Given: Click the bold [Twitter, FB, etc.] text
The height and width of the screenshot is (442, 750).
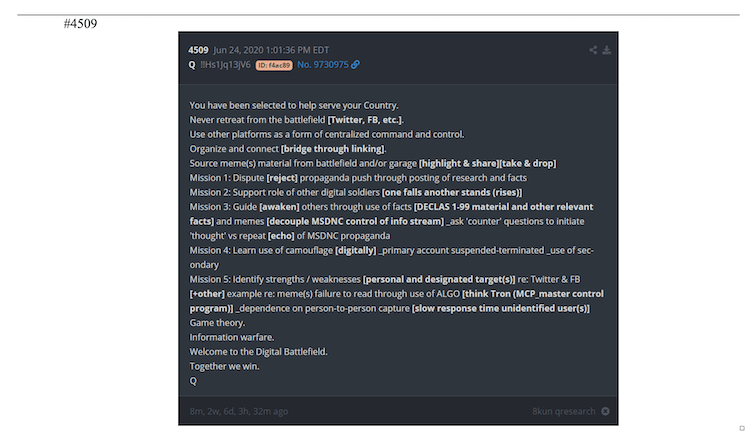Looking at the screenshot, I should click(365, 120).
